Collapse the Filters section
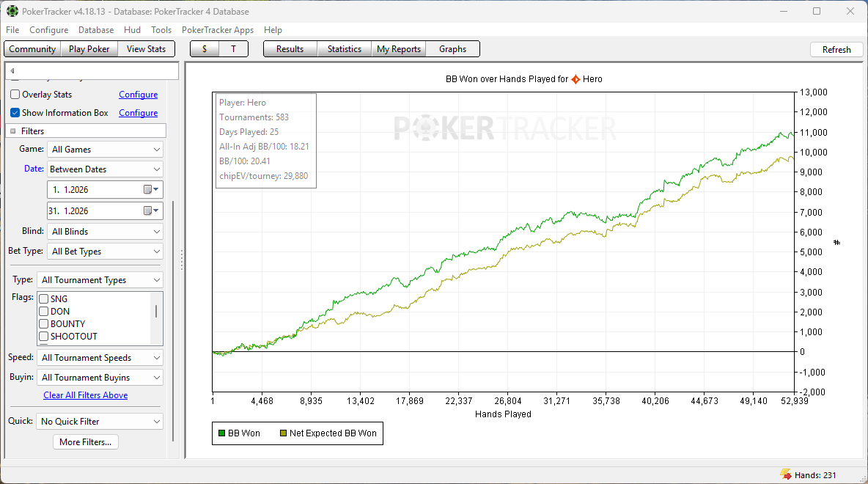 click(x=13, y=131)
